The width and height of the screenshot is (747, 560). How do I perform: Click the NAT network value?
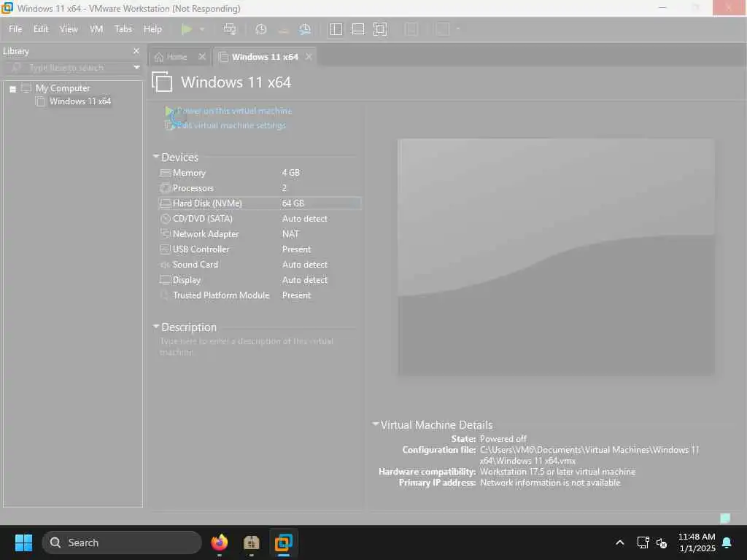(290, 234)
